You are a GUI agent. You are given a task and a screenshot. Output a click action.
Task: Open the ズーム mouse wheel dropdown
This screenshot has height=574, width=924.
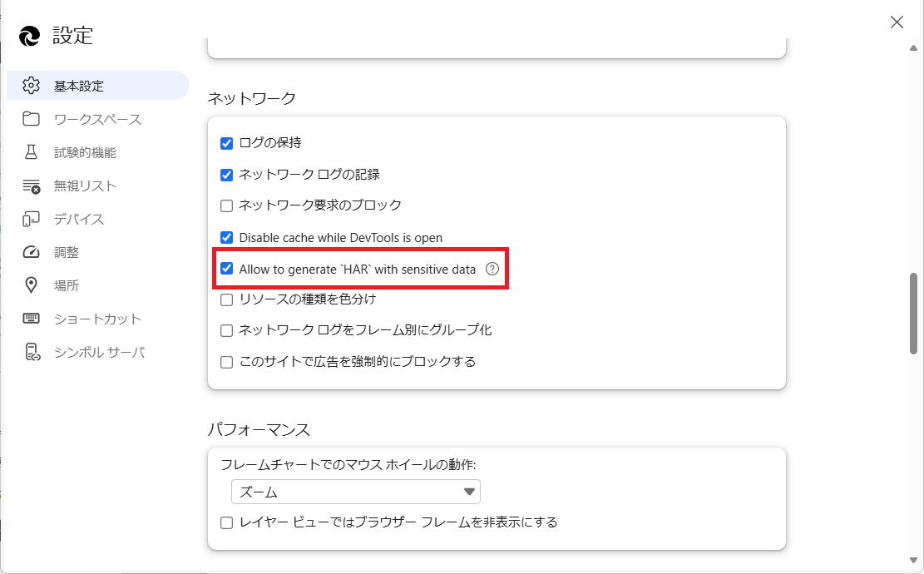355,492
